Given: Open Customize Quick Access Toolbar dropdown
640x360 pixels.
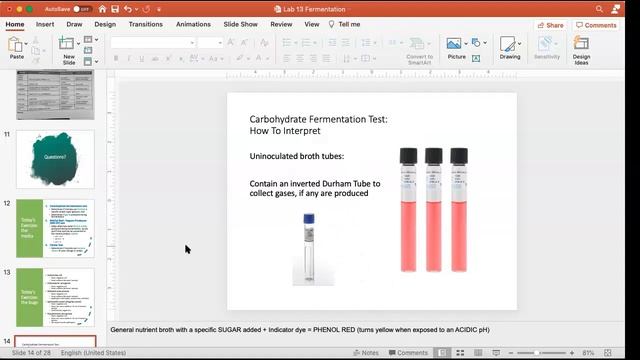Looking at the screenshot, I should point(159,9).
